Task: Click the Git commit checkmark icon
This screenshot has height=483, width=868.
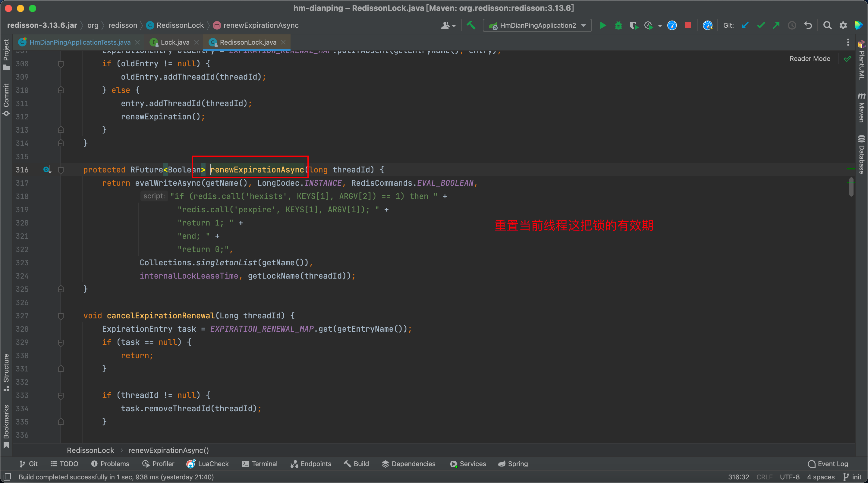Action: tap(761, 25)
